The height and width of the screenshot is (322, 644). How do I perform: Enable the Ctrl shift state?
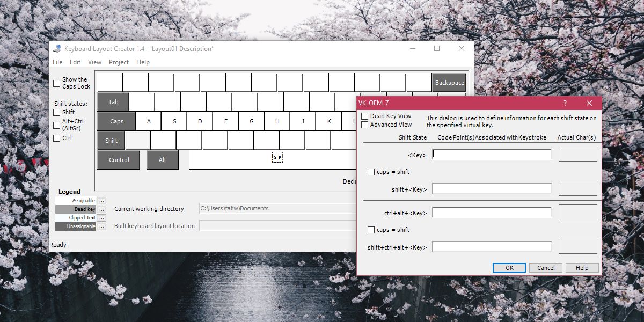tap(57, 138)
